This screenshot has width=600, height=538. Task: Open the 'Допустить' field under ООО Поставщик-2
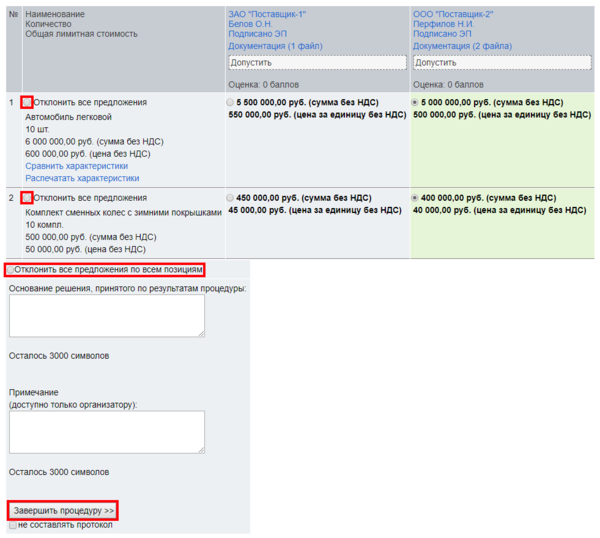[x=502, y=62]
